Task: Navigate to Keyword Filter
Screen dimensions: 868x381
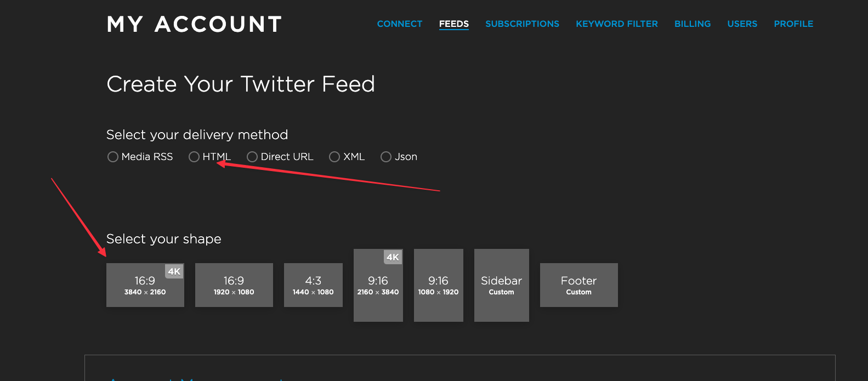Action: (617, 24)
